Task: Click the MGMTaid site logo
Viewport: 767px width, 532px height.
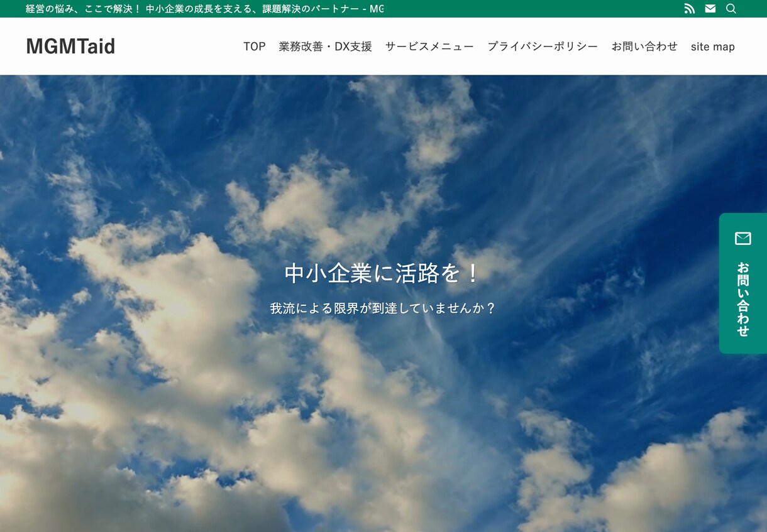Action: [x=70, y=46]
